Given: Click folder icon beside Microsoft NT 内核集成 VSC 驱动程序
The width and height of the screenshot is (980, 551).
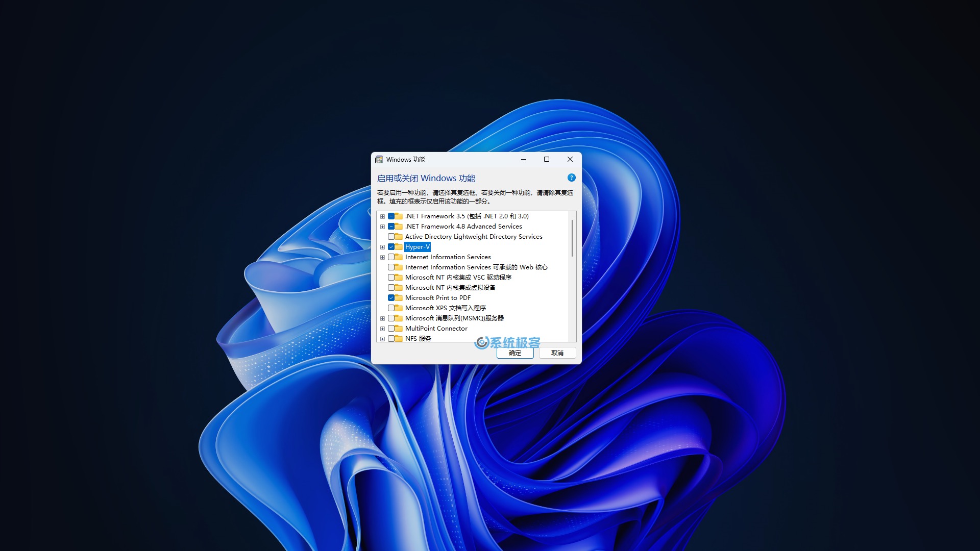Looking at the screenshot, I should [x=399, y=278].
